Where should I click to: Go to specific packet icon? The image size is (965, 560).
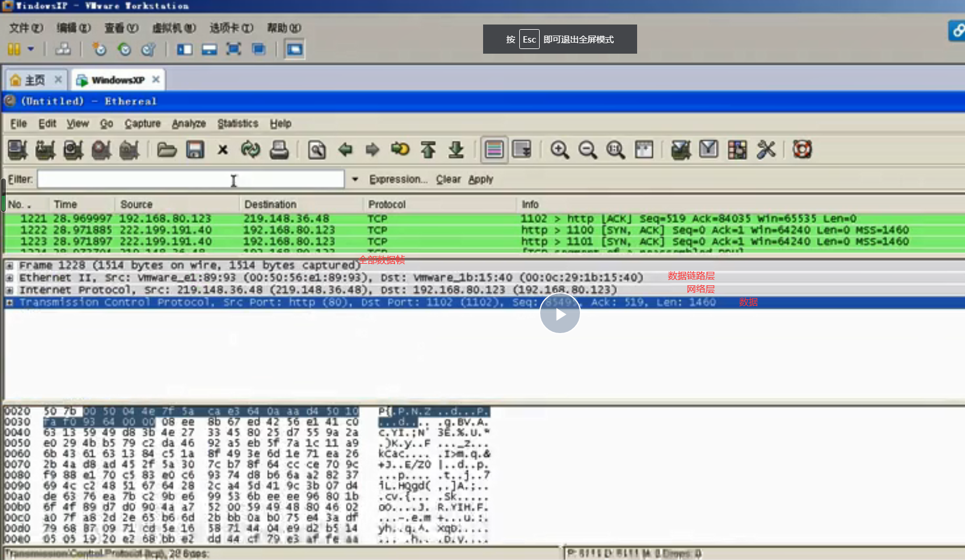(x=400, y=150)
